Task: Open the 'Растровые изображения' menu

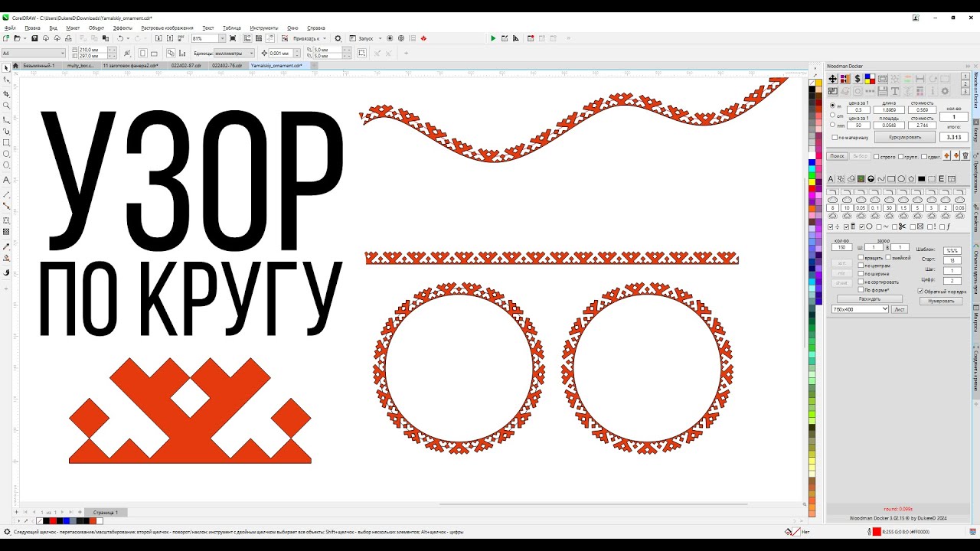Action: pyautogui.click(x=167, y=28)
